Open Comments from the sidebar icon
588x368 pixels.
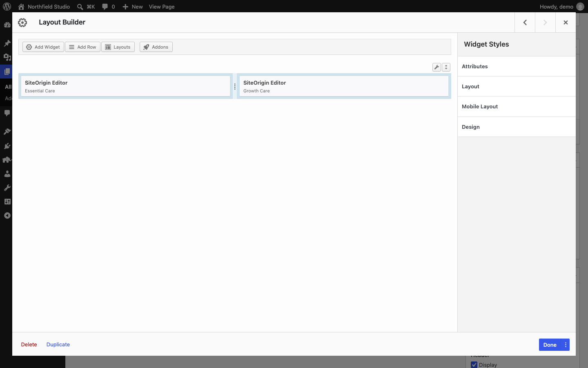pyautogui.click(x=7, y=113)
